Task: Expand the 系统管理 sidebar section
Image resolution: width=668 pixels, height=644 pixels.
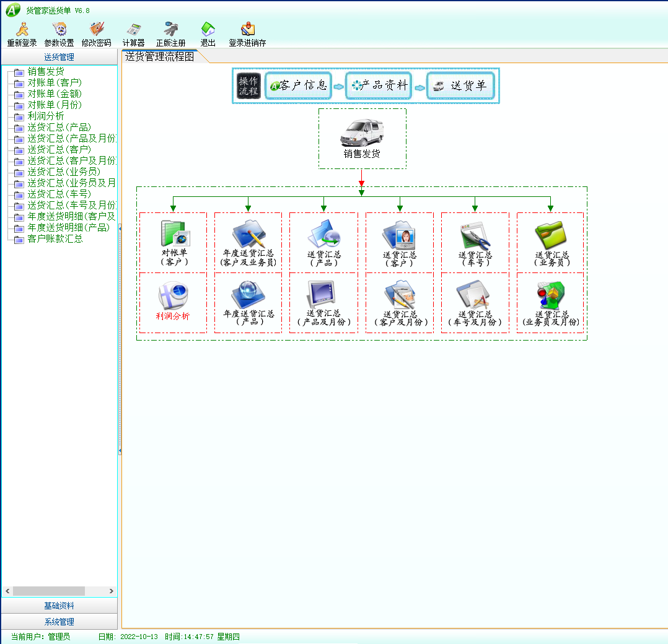Action: 59,622
